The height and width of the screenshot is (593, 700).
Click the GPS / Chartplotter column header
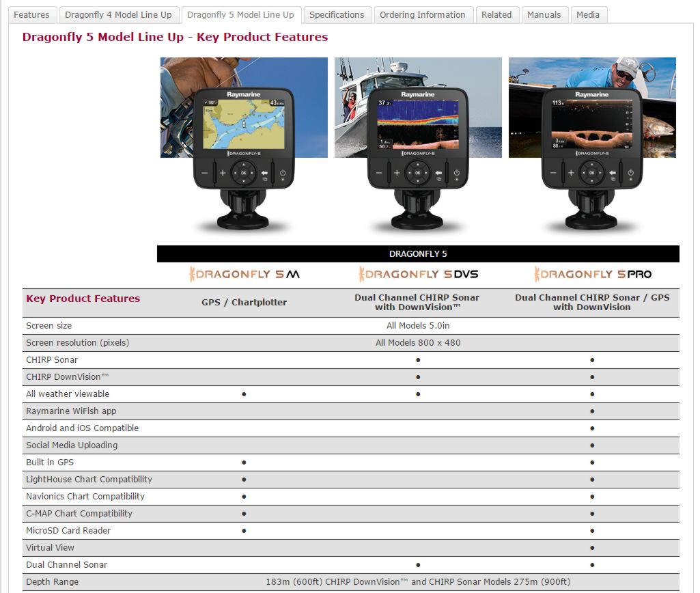[244, 302]
